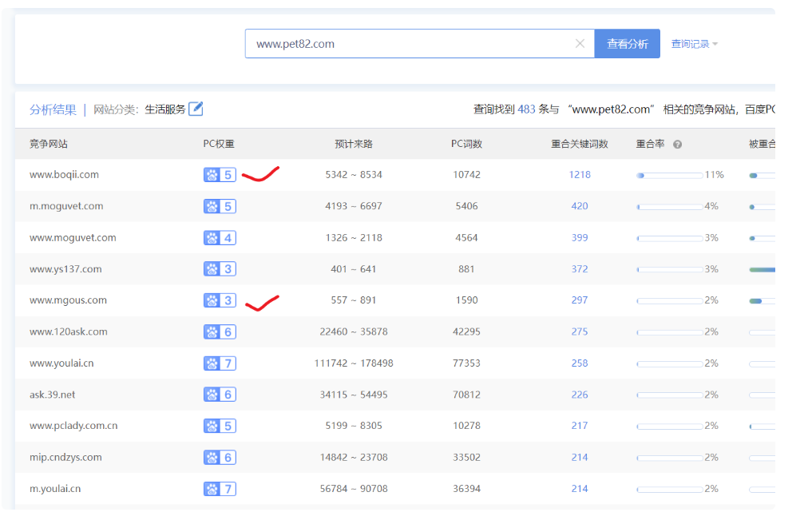
Task: Click PC weight badge for m.youlai.cn
Action: click(x=220, y=489)
